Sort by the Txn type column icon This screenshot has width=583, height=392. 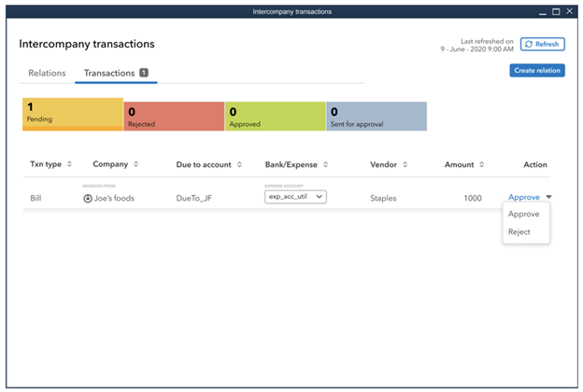click(69, 164)
